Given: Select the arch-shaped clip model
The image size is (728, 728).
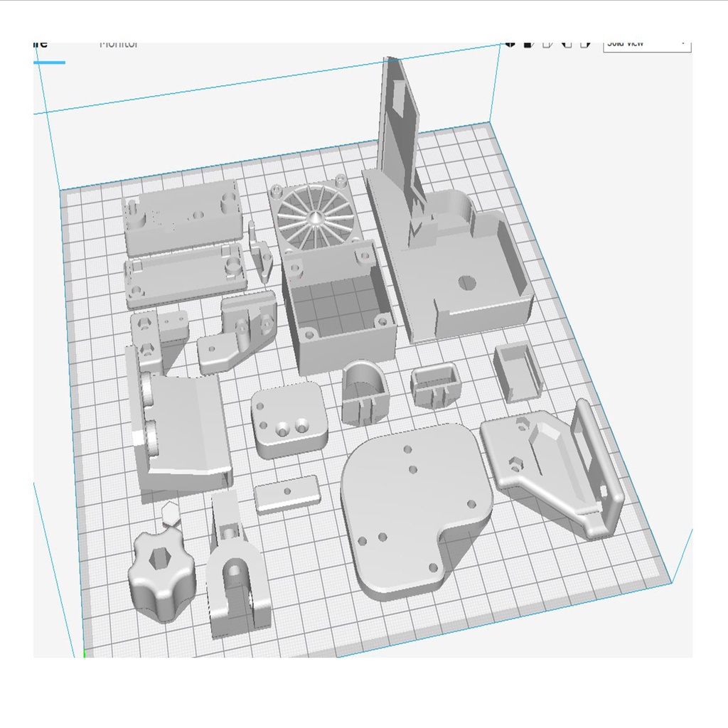Looking at the screenshot, I should (x=365, y=392).
